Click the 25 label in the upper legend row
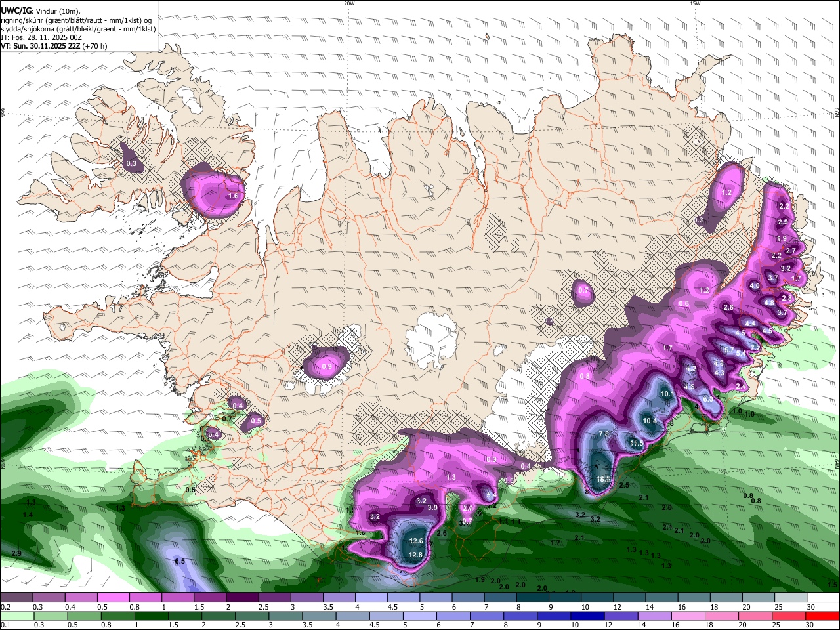The image size is (840, 630). tap(778, 607)
